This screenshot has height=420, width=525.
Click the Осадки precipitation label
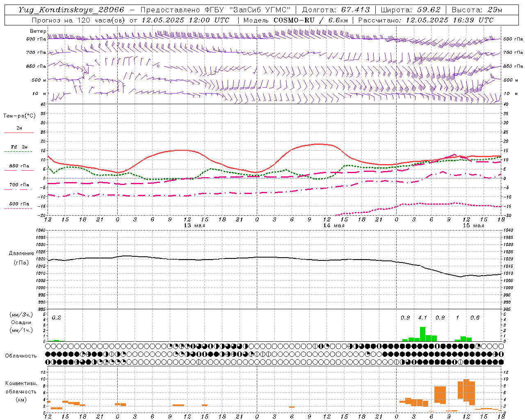21,322
